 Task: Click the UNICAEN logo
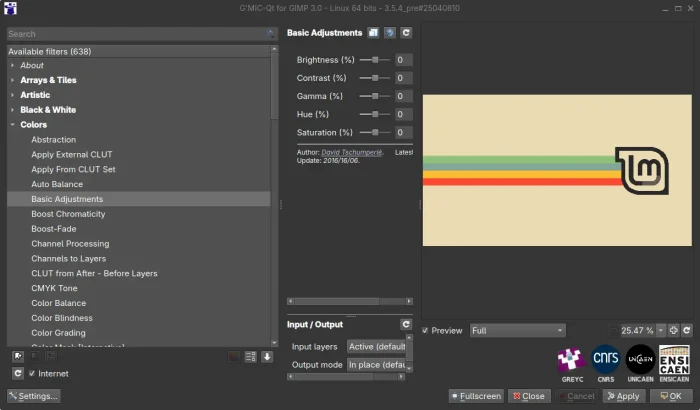(x=640, y=364)
